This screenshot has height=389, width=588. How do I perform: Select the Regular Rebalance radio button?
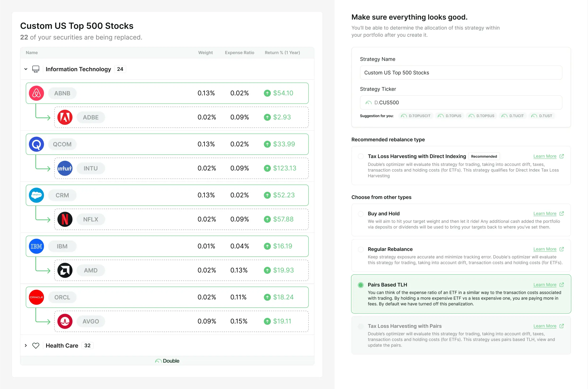[361, 249]
